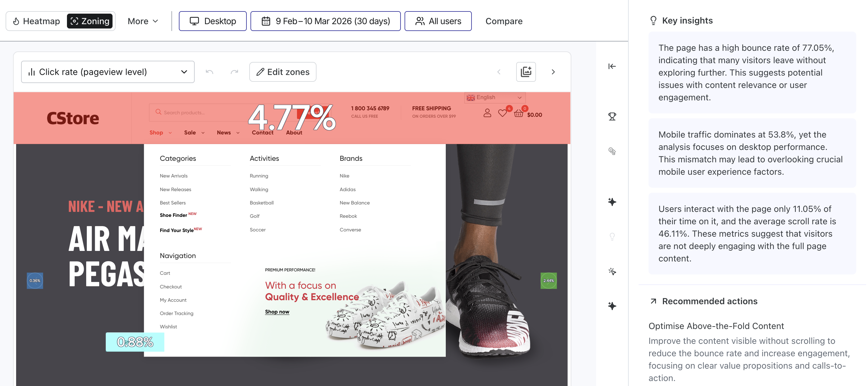Go to Checkout in the Navigation list
868x386 pixels.
(x=170, y=287)
